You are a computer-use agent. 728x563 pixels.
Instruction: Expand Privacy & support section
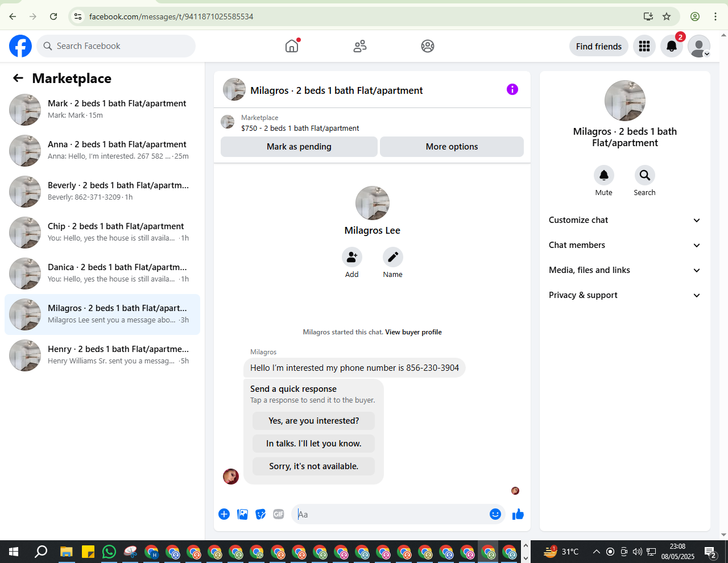(625, 295)
